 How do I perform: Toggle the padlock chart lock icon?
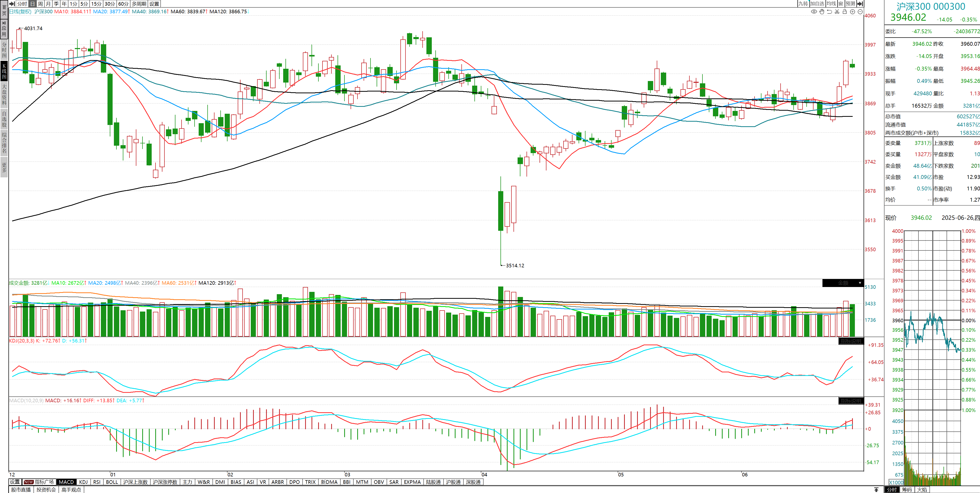point(845,12)
